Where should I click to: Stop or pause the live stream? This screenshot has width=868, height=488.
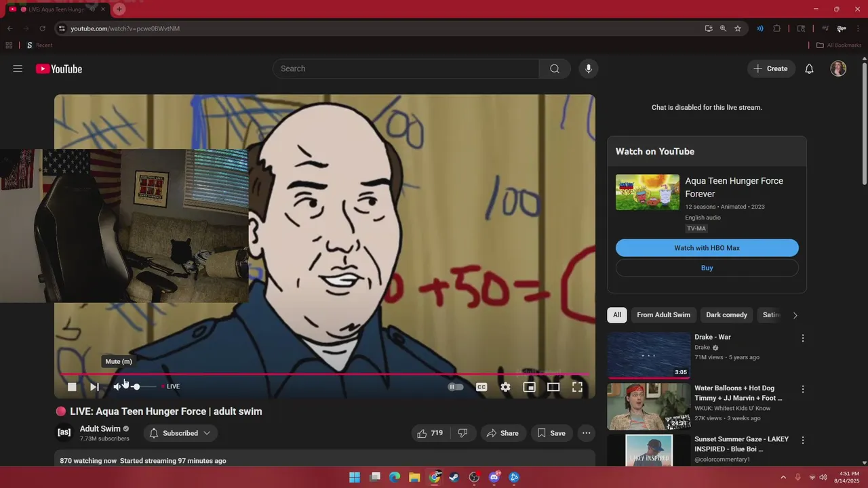click(72, 386)
